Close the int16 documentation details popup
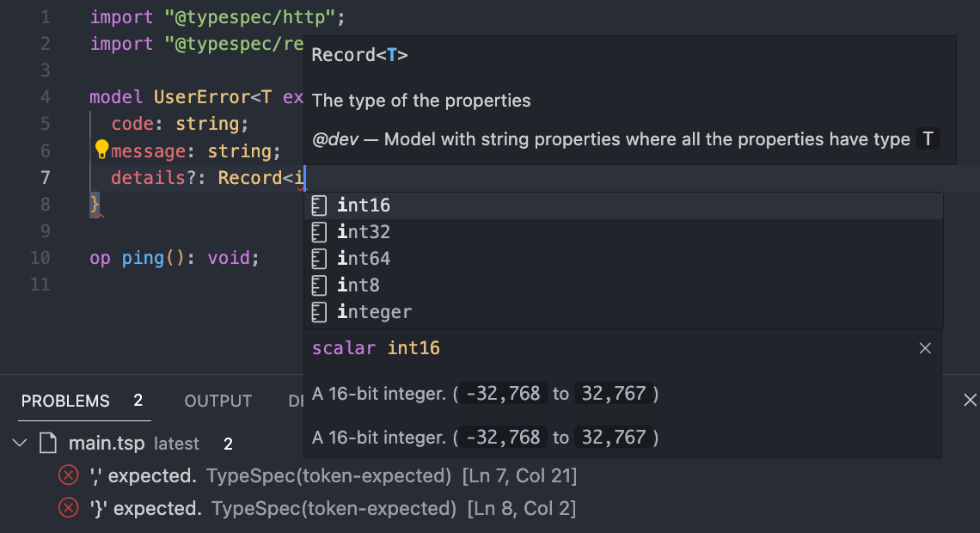The width and height of the screenshot is (980, 533). tap(925, 348)
